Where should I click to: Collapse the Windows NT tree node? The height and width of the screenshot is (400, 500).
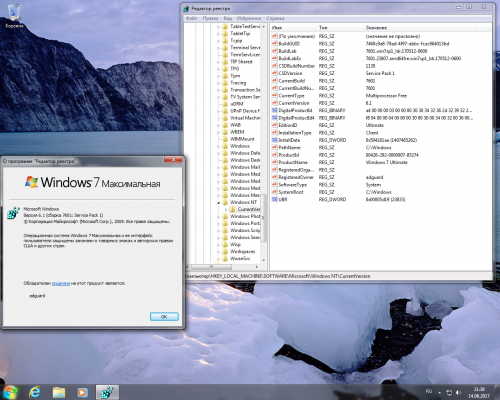[219, 202]
